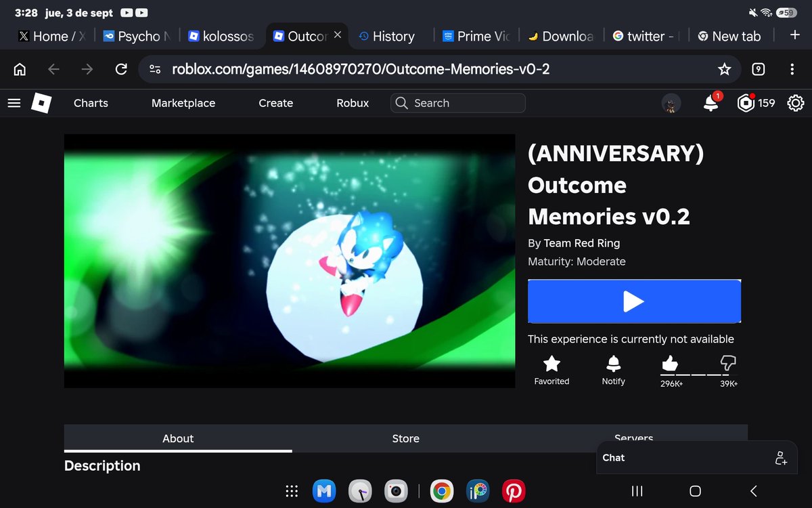Open Create in Roblox navigation
Viewport: 812px width, 508px height.
tap(276, 103)
